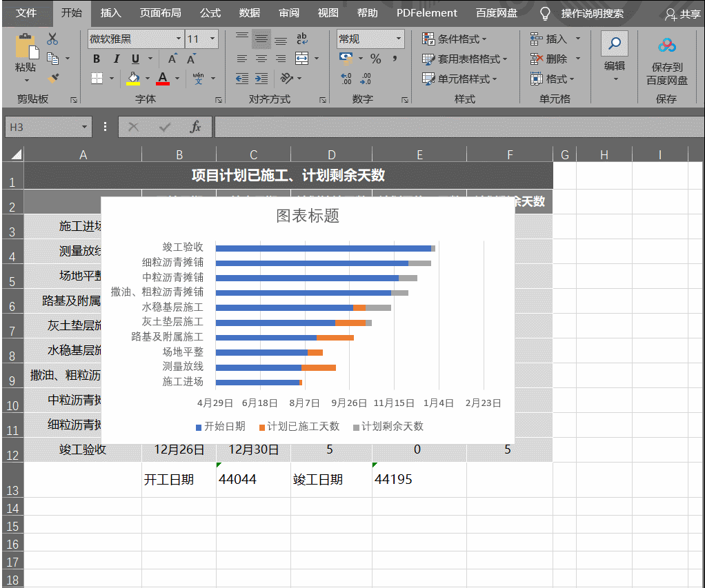
Task: Open underline style dropdown arrow
Action: point(150,59)
